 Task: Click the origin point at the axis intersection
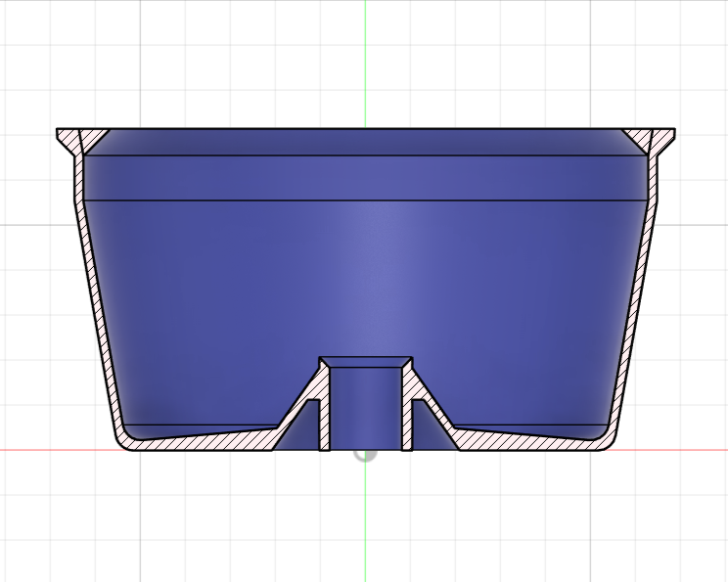(365, 452)
